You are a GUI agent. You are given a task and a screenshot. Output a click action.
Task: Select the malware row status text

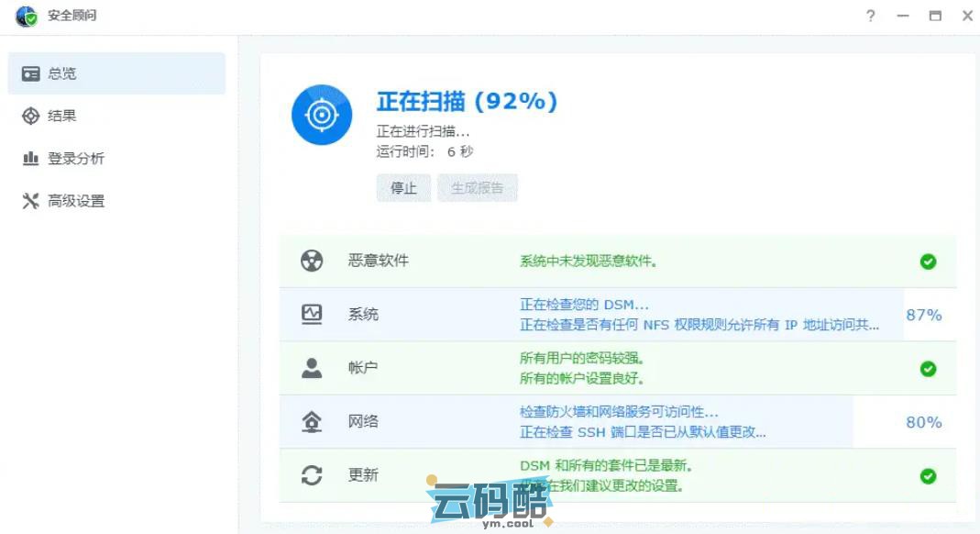tap(588, 261)
